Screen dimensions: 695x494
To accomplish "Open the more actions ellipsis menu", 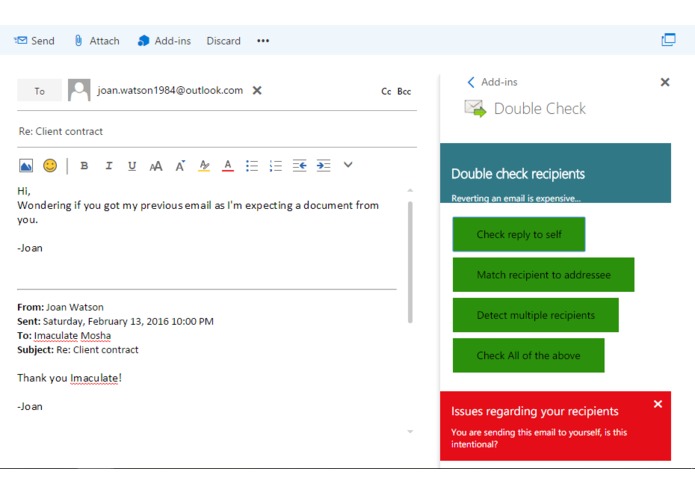I will [x=263, y=41].
